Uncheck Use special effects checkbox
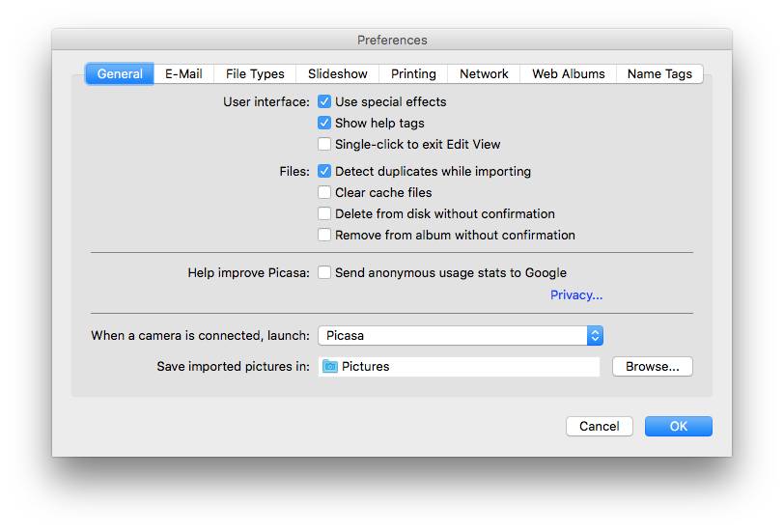This screenshot has height=532, width=784. click(x=324, y=101)
